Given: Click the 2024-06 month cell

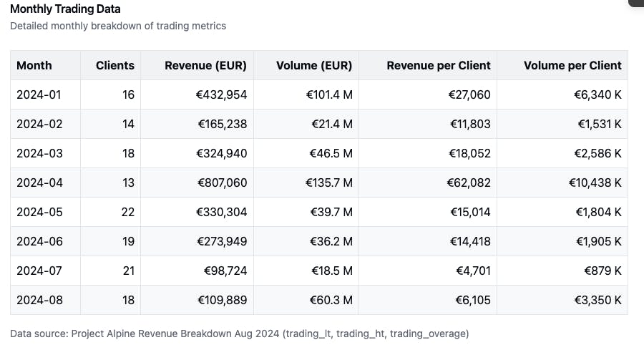Looking at the screenshot, I should pos(39,241).
